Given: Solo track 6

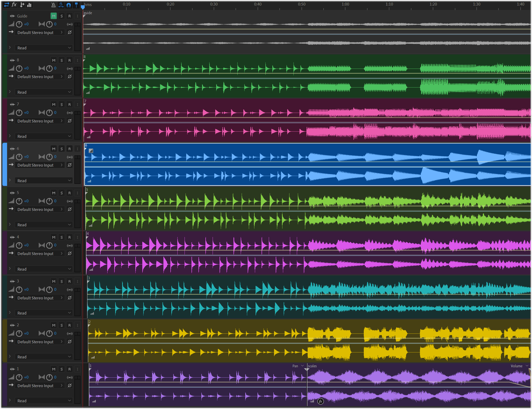Looking at the screenshot, I should (62, 149).
